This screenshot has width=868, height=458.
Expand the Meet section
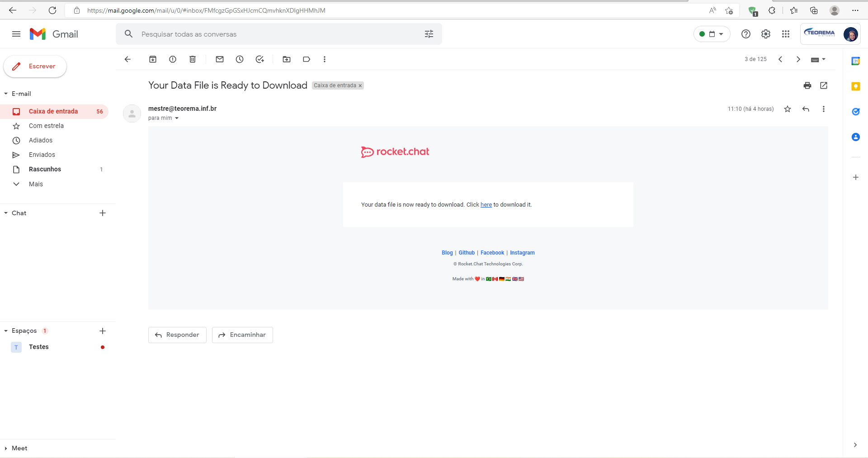pos(6,449)
